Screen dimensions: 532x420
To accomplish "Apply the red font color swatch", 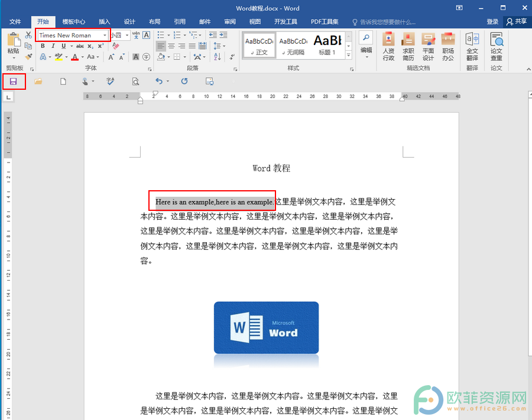I will pyautogui.click(x=75, y=57).
